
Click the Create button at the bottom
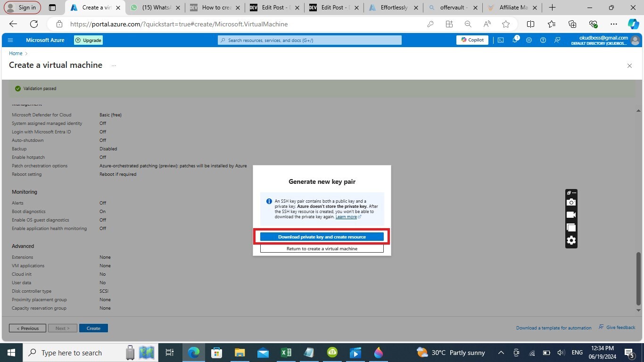pos(93,328)
